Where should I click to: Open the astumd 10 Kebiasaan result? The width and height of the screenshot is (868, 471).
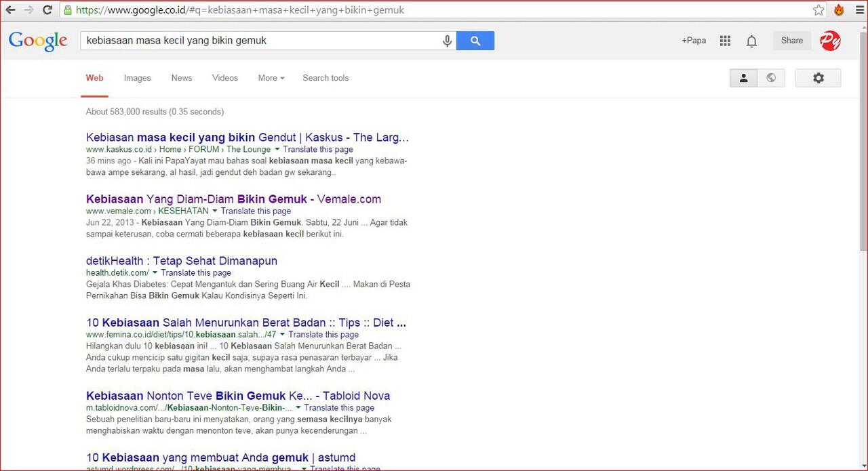(x=221, y=457)
